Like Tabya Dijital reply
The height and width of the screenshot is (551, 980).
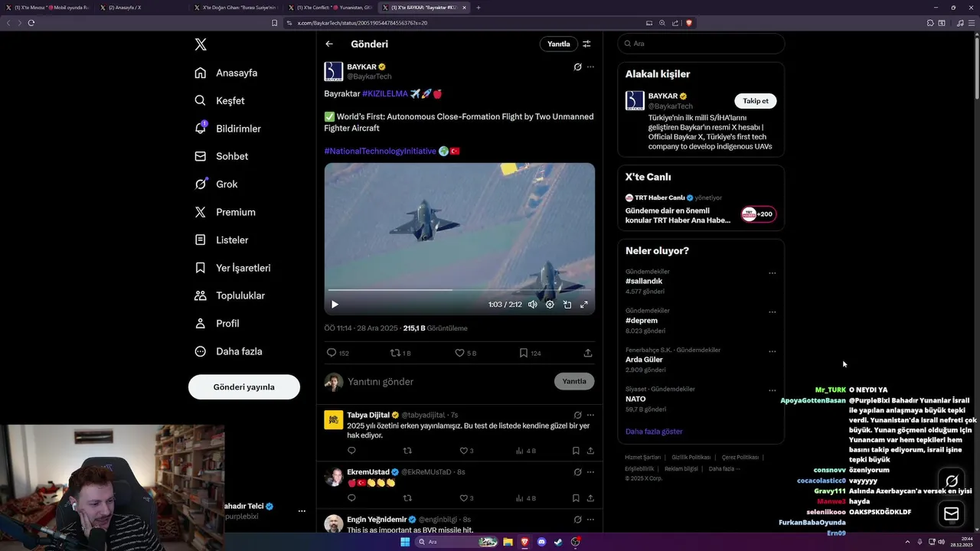click(466, 451)
